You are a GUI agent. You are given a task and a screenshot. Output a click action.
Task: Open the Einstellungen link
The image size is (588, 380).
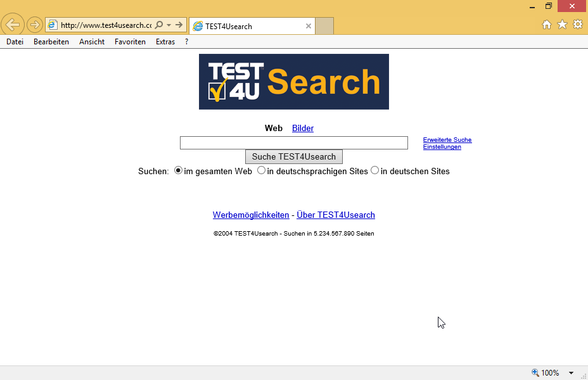[442, 147]
